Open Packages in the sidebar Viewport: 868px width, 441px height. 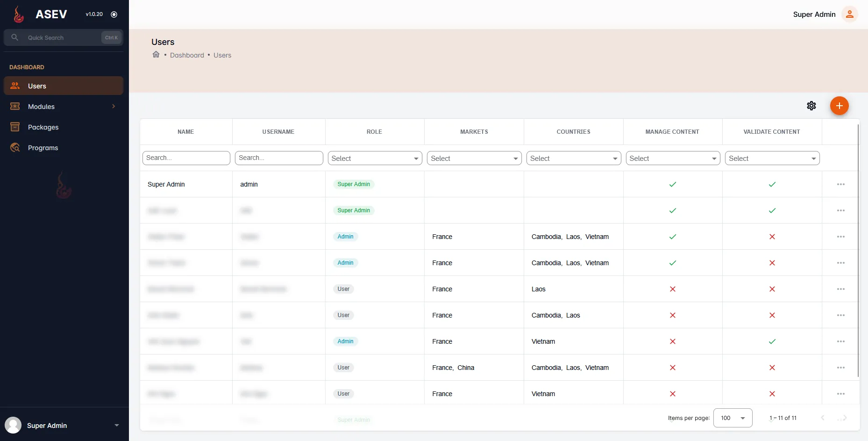coord(64,127)
